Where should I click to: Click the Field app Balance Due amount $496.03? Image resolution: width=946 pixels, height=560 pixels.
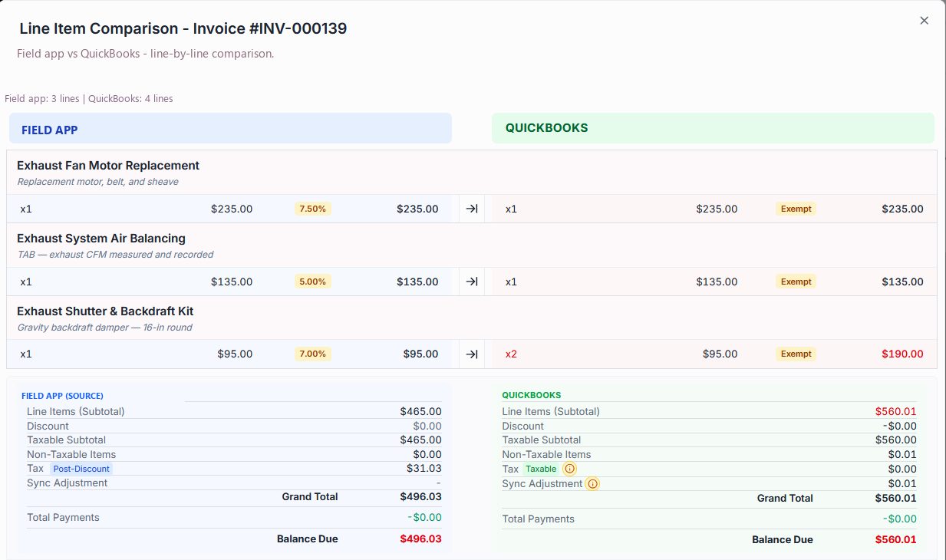click(x=420, y=539)
